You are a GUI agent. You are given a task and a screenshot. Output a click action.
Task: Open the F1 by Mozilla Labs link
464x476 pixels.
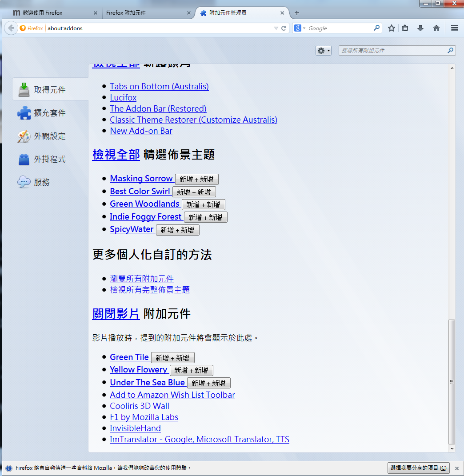(x=144, y=417)
